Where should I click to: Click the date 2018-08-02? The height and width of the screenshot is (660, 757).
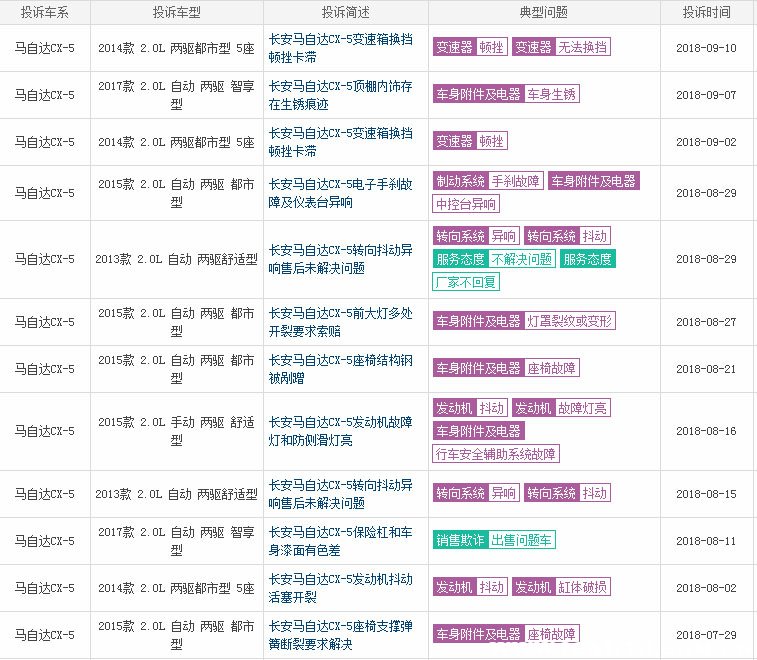pos(706,588)
